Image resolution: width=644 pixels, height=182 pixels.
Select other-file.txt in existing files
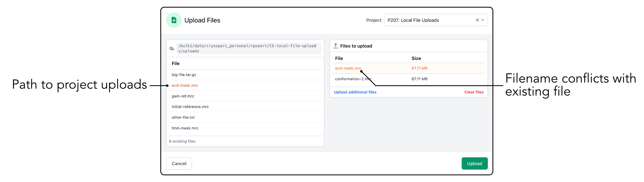click(183, 117)
